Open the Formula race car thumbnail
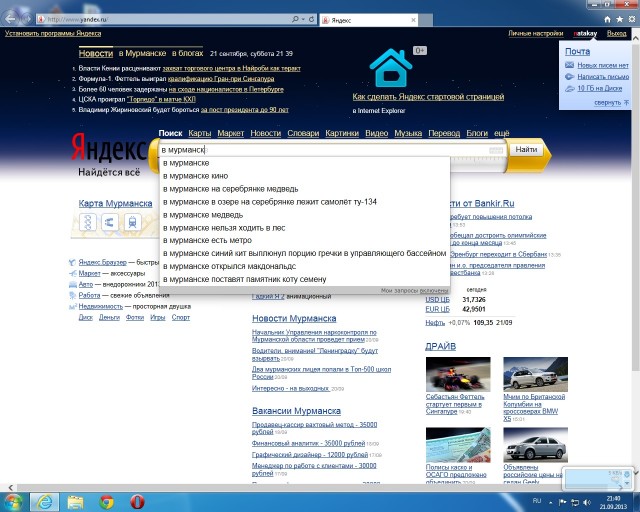This screenshot has width=640, height=512. click(458, 374)
